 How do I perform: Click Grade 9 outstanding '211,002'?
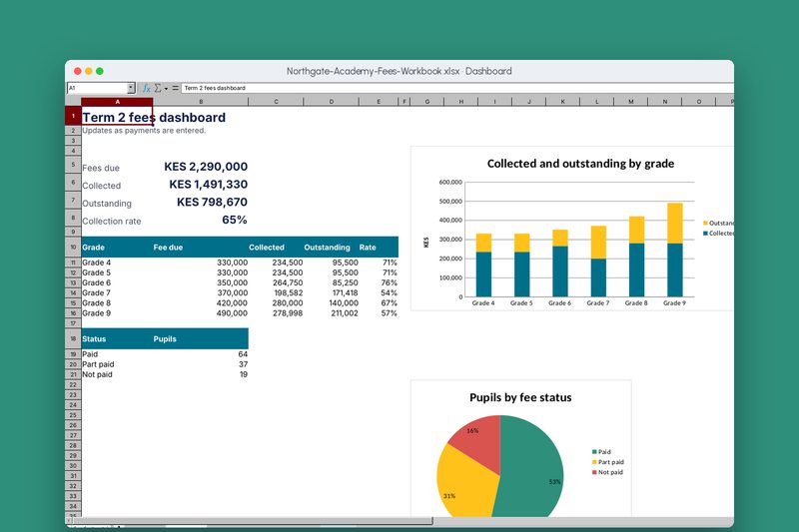344,313
